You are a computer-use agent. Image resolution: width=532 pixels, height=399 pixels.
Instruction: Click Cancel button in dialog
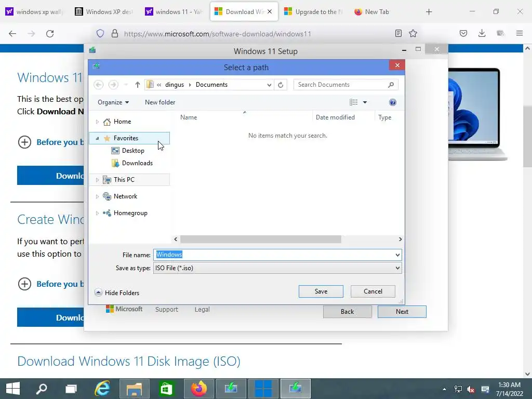click(373, 291)
